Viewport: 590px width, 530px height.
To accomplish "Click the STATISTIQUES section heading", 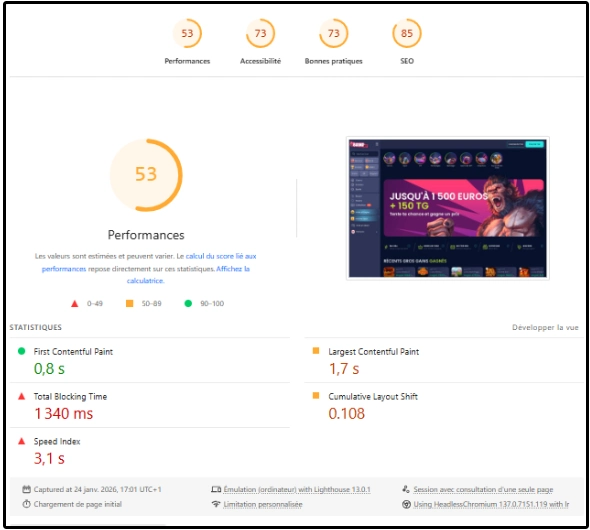I will (x=36, y=327).
